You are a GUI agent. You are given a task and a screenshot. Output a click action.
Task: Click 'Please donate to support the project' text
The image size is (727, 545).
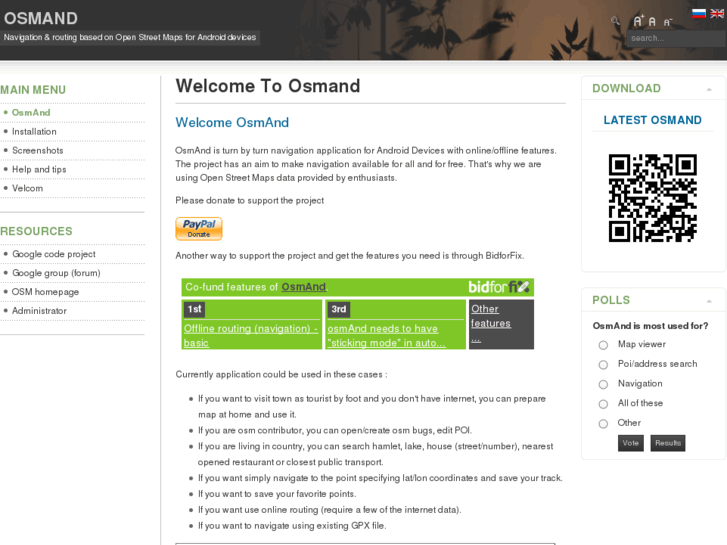(249, 201)
